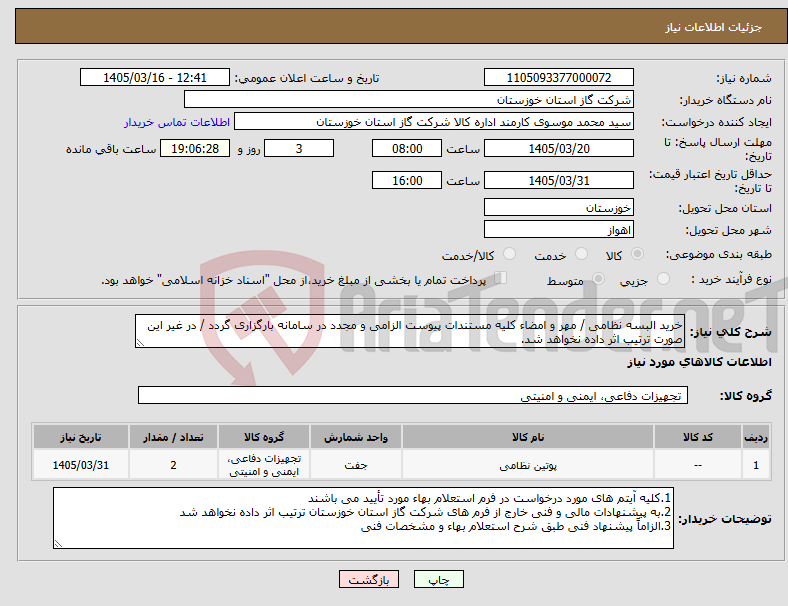Click the response deadline time 08:00
The height and width of the screenshot is (606, 788).
click(x=407, y=149)
